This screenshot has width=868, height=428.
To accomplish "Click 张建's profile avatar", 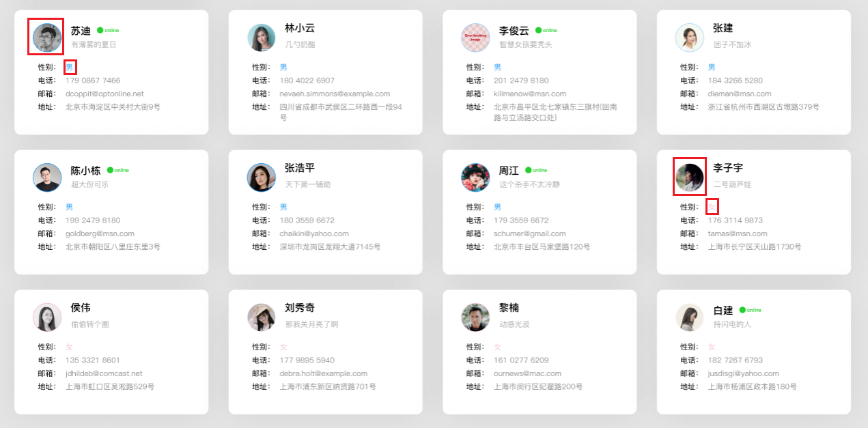I will (x=689, y=38).
